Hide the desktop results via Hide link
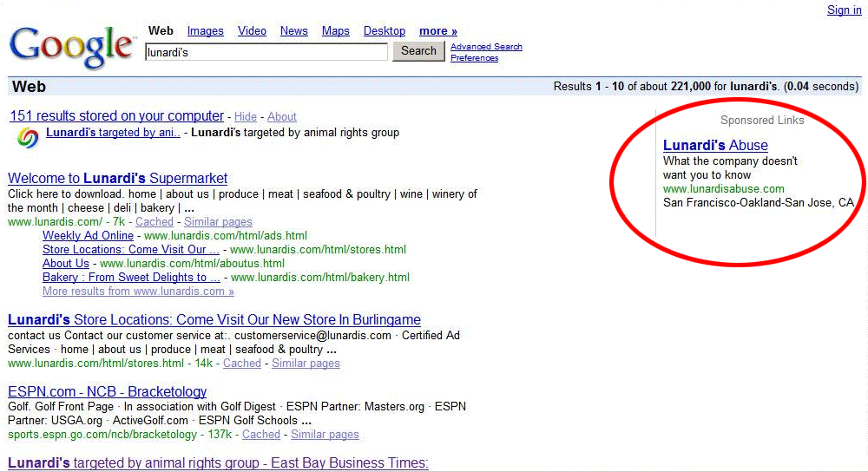This screenshot has height=472, width=868. coord(246,117)
